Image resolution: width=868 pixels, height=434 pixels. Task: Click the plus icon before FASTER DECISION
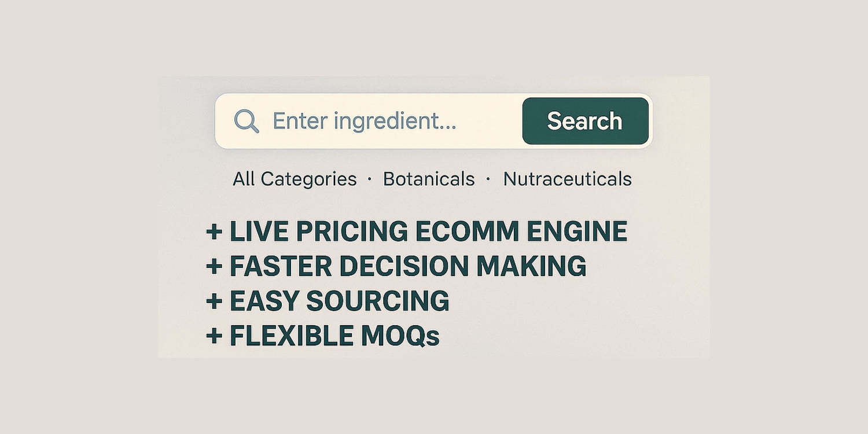coord(214,267)
